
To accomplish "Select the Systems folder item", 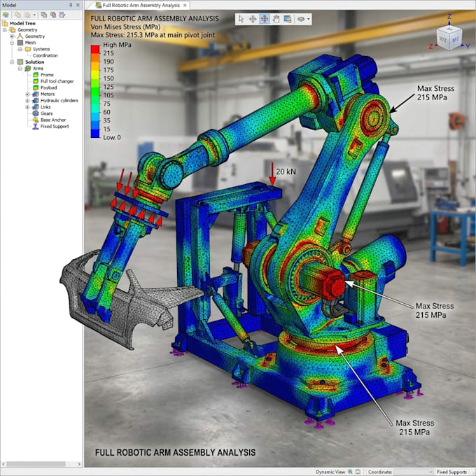I will [41, 49].
